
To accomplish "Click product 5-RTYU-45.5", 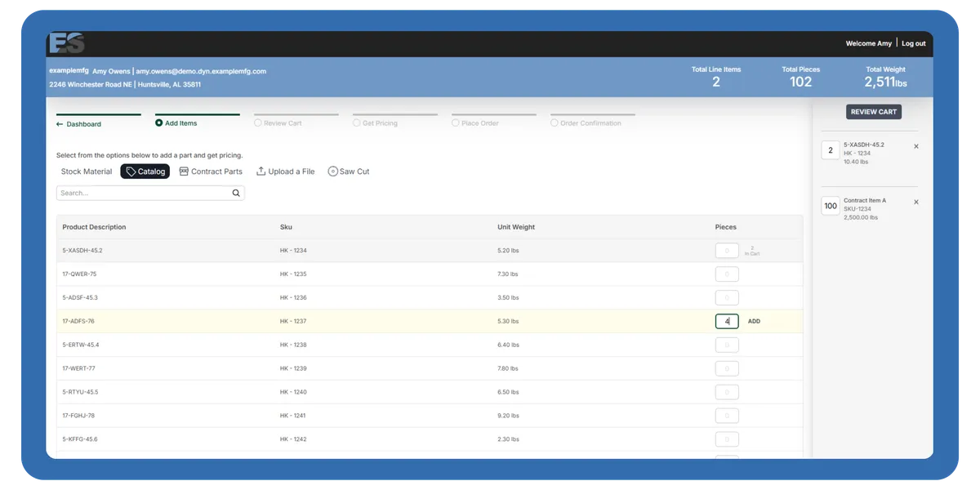I will (80, 393).
